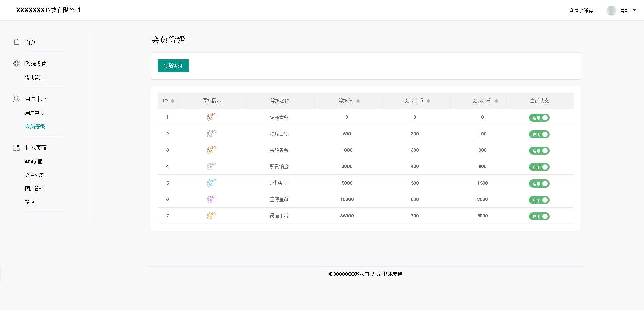Open the 会员等级 menu item
644x310 pixels.
click(x=35, y=127)
